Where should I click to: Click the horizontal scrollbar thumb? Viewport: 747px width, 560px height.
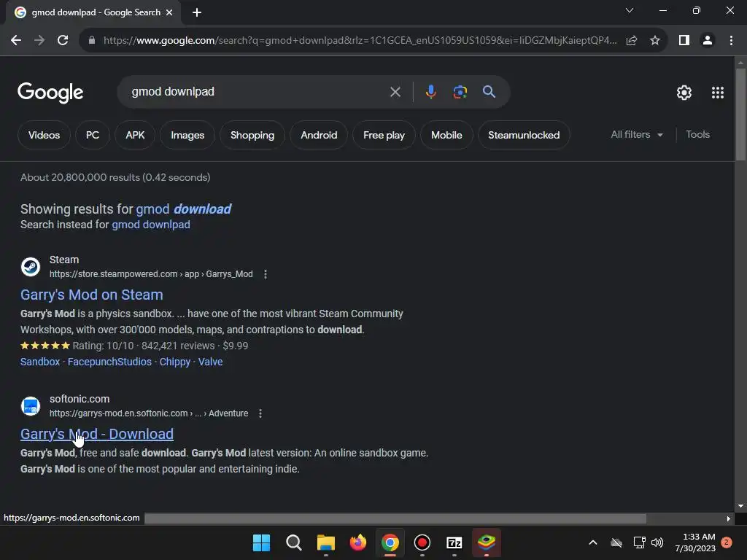click(395, 518)
